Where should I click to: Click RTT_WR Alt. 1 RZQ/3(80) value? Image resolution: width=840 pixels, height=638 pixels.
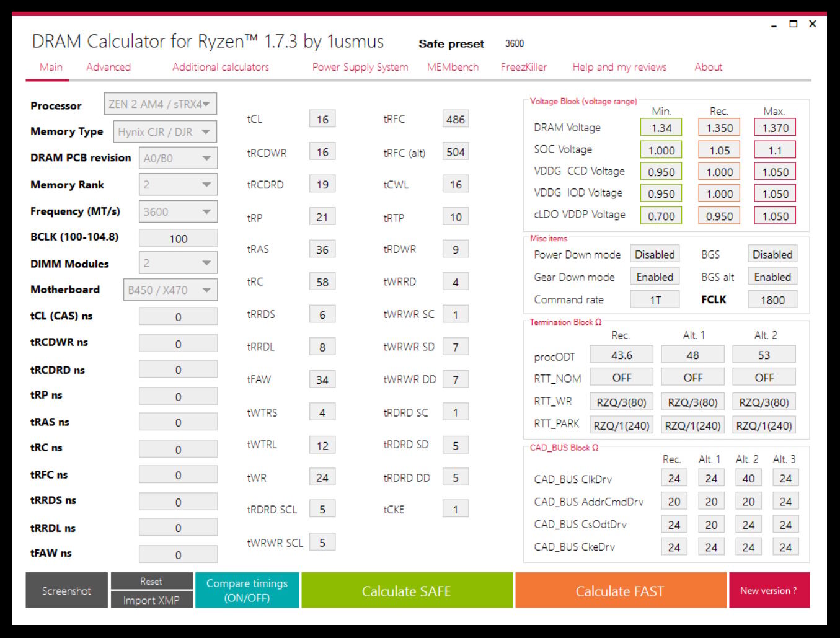coord(692,402)
